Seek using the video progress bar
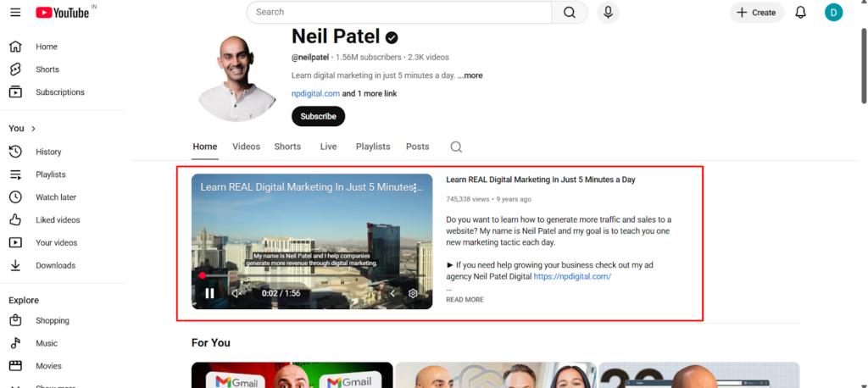Screen dimensions: 868x388 312,275
